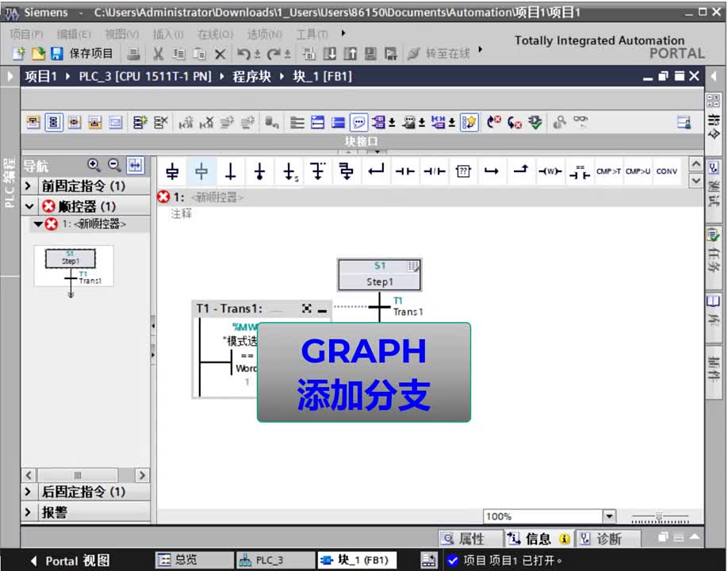Image resolution: width=728 pixels, height=571 pixels.
Task: Click the undo arrow in the toolbar
Action: point(243,54)
